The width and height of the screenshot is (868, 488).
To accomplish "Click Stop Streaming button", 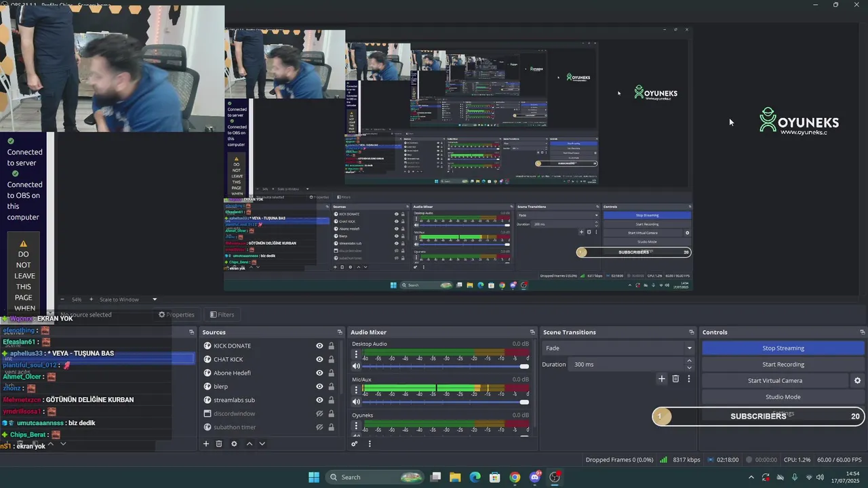I will 783,348.
